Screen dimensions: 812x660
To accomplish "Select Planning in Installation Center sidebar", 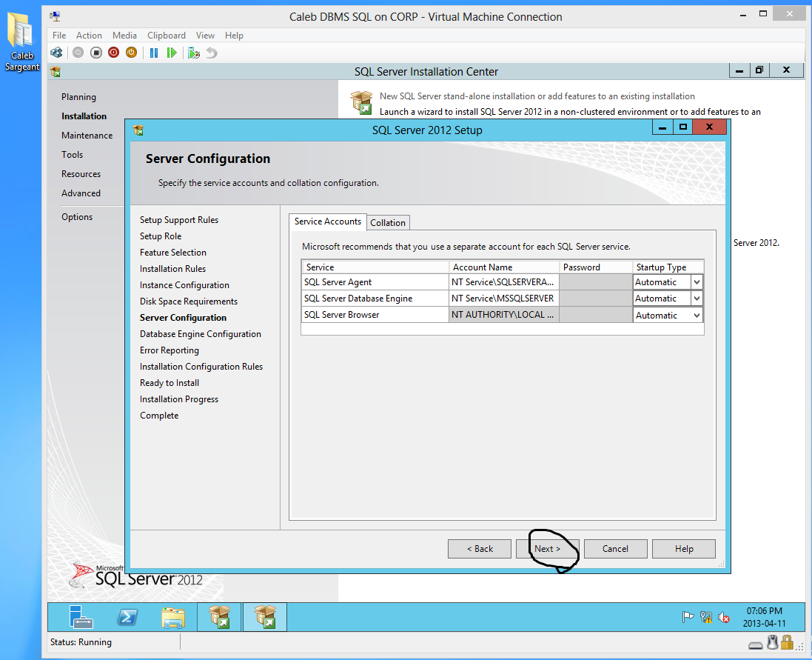I will [x=78, y=97].
